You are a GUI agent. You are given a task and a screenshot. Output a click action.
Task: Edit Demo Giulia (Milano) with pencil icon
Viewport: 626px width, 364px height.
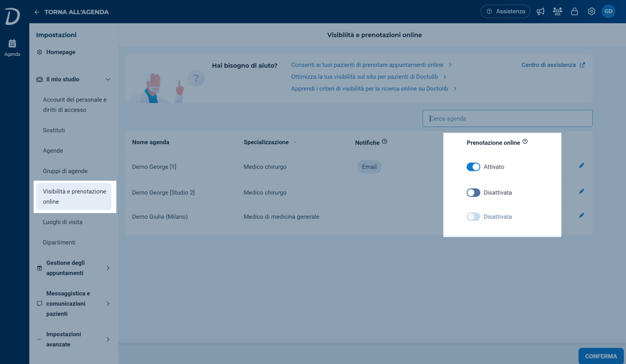(x=582, y=216)
